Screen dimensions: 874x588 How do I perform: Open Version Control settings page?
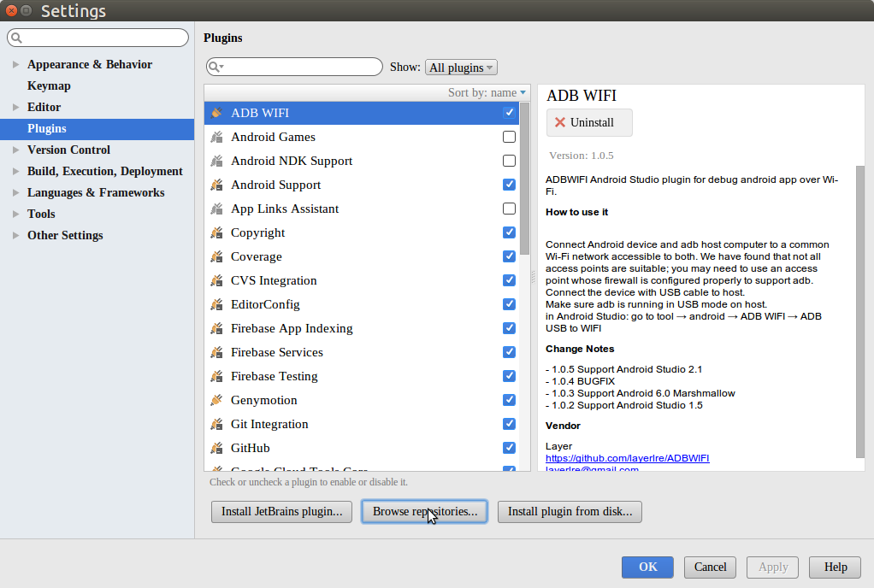(x=68, y=150)
